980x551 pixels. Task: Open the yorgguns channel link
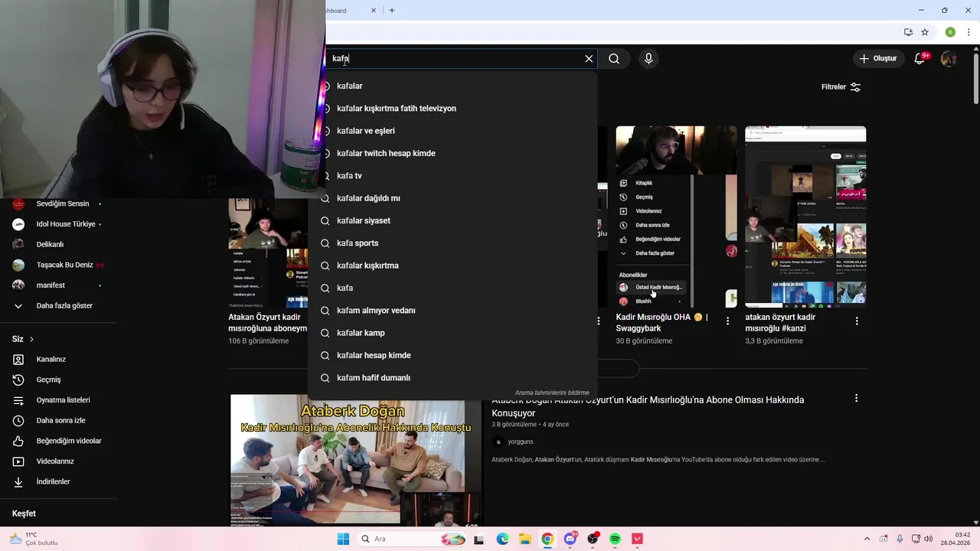coord(520,442)
